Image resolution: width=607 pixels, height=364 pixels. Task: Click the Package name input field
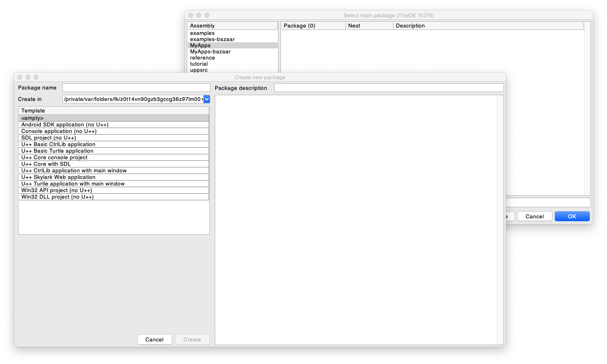point(136,88)
